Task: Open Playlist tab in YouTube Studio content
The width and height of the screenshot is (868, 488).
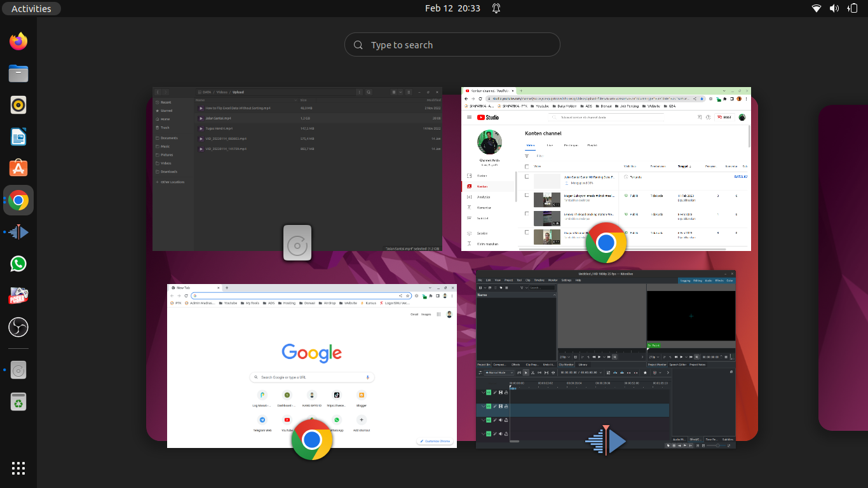Action: pyautogui.click(x=592, y=146)
